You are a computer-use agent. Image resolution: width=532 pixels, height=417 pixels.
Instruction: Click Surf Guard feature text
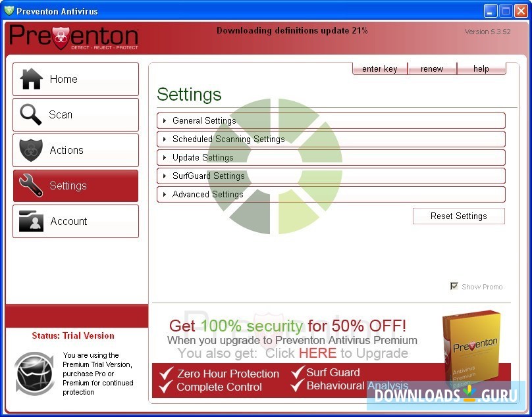click(333, 372)
